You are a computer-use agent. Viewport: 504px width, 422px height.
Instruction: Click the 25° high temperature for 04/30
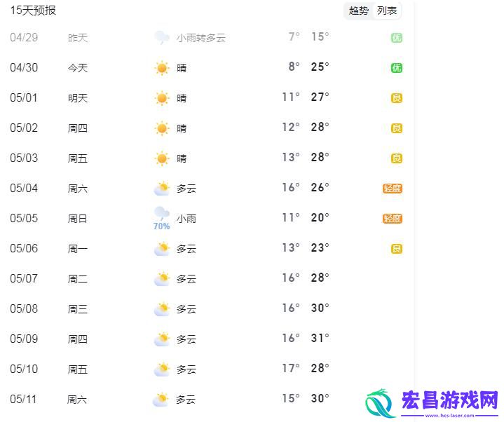click(320, 67)
